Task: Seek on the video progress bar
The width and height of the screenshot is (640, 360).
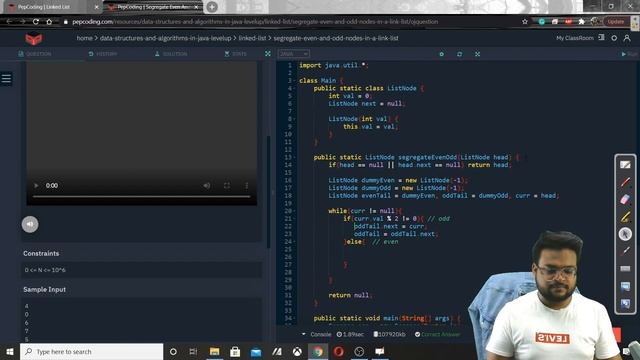Action: pos(141,197)
